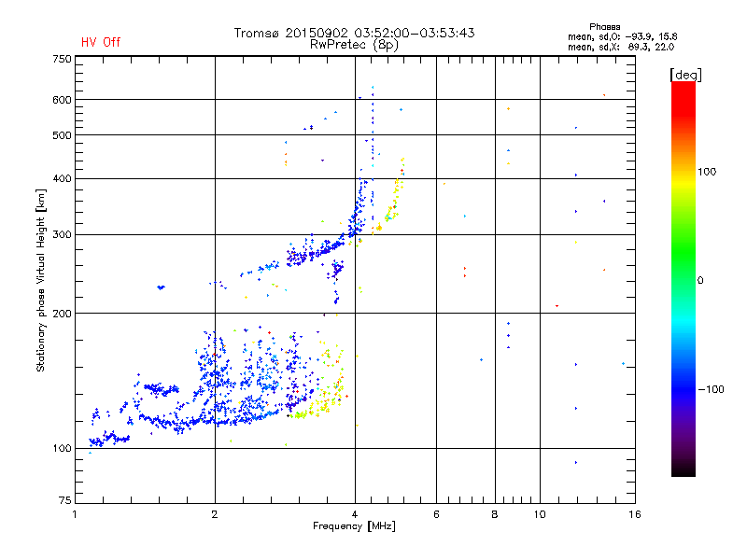Click the y-axis tick label '200'
Image resolution: width=747 pixels, height=560 pixels.
(62, 314)
